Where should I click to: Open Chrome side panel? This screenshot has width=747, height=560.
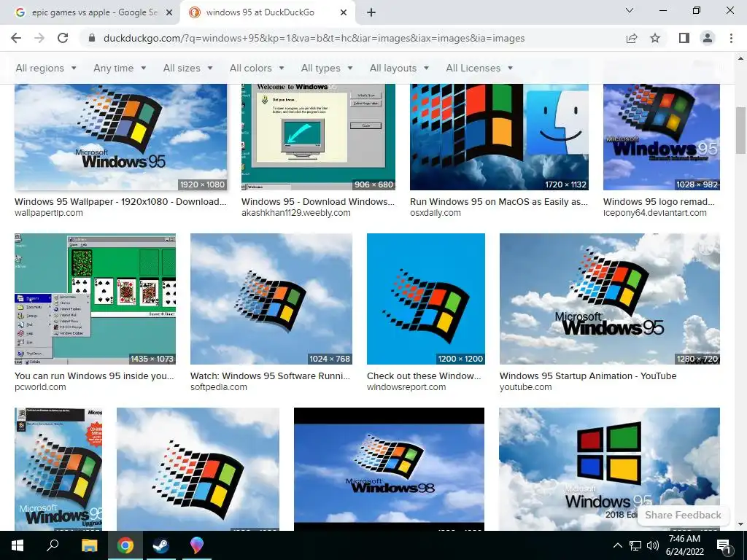(684, 38)
